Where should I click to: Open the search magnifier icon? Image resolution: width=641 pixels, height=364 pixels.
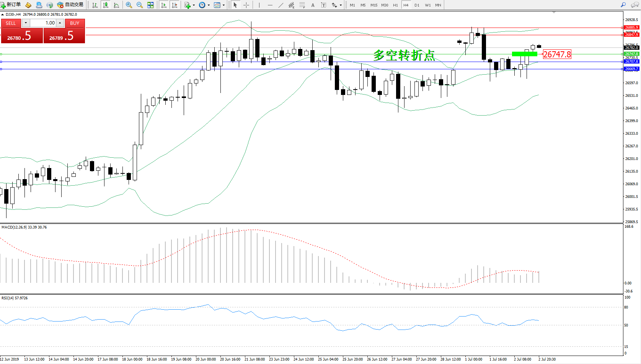623,5
